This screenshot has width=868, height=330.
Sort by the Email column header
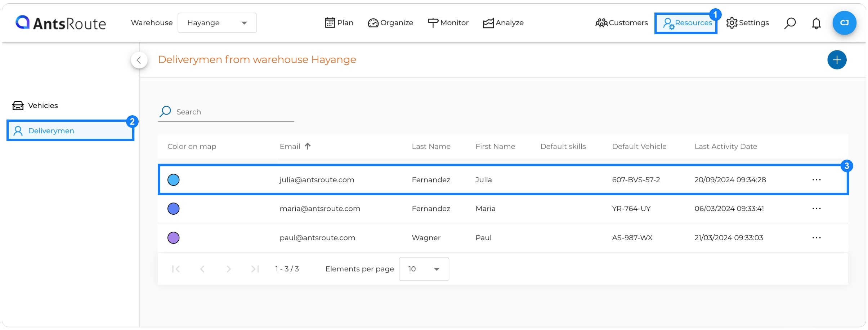290,146
